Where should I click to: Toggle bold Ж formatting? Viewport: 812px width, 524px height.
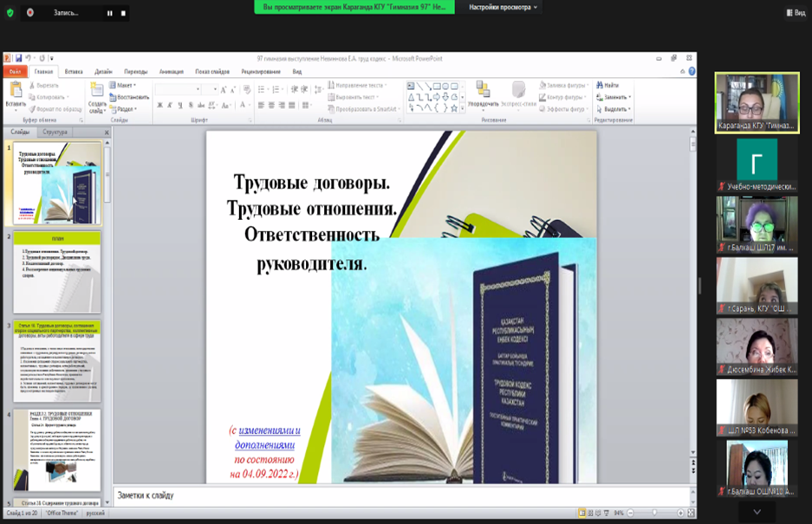coord(159,106)
